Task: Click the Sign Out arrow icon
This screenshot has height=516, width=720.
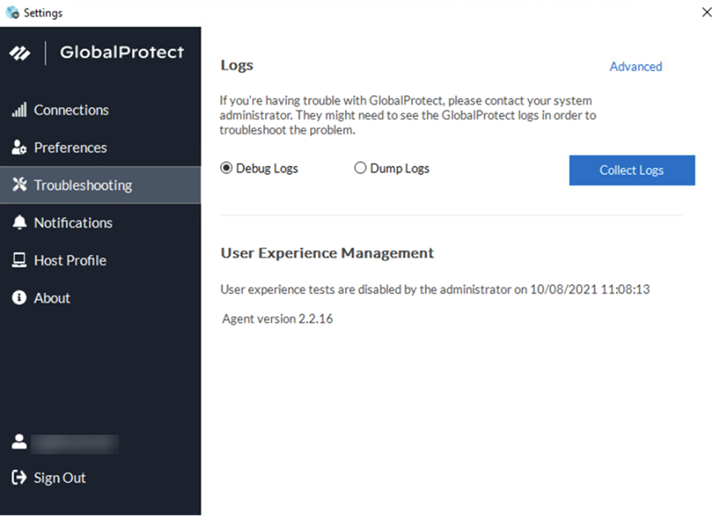Action: pos(18,478)
